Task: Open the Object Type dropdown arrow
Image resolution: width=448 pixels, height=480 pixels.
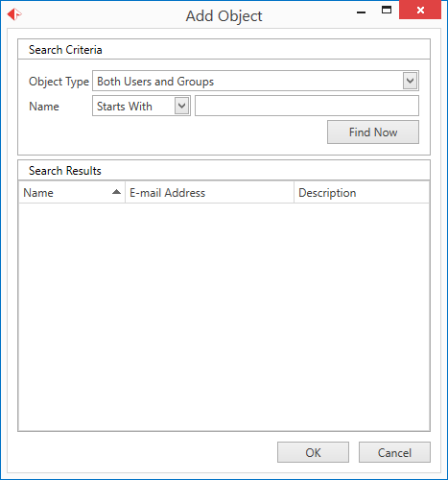Action: (x=410, y=81)
